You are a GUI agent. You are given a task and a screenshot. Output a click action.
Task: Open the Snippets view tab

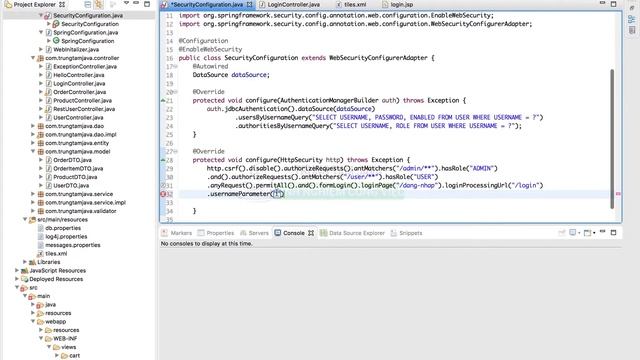point(406,233)
